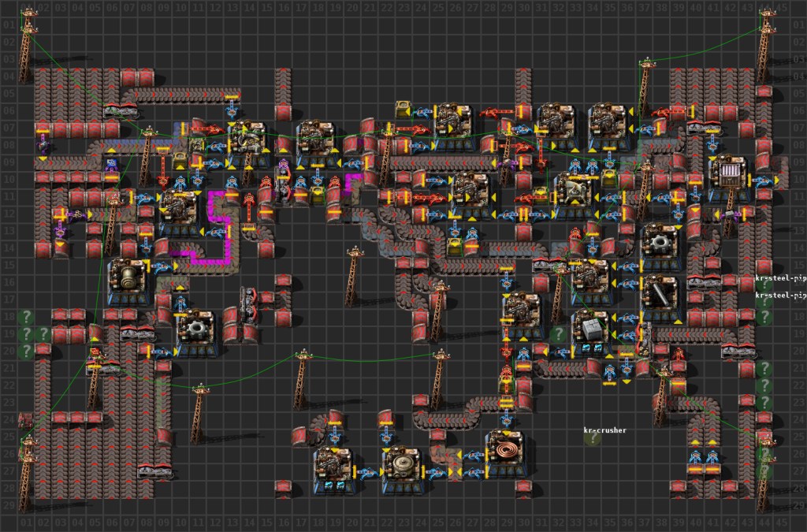
Task: Open the assembler with grey block recipe
Action: [x=592, y=333]
